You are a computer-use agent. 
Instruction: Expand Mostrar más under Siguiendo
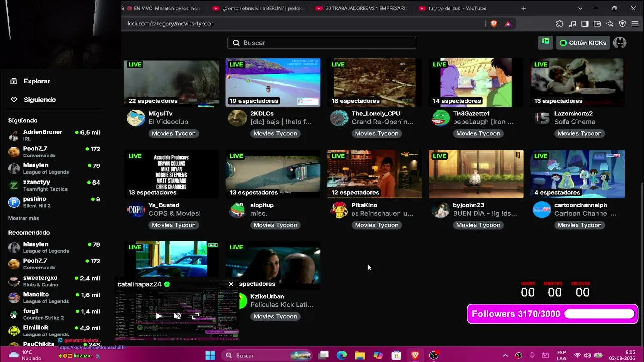pyautogui.click(x=23, y=218)
